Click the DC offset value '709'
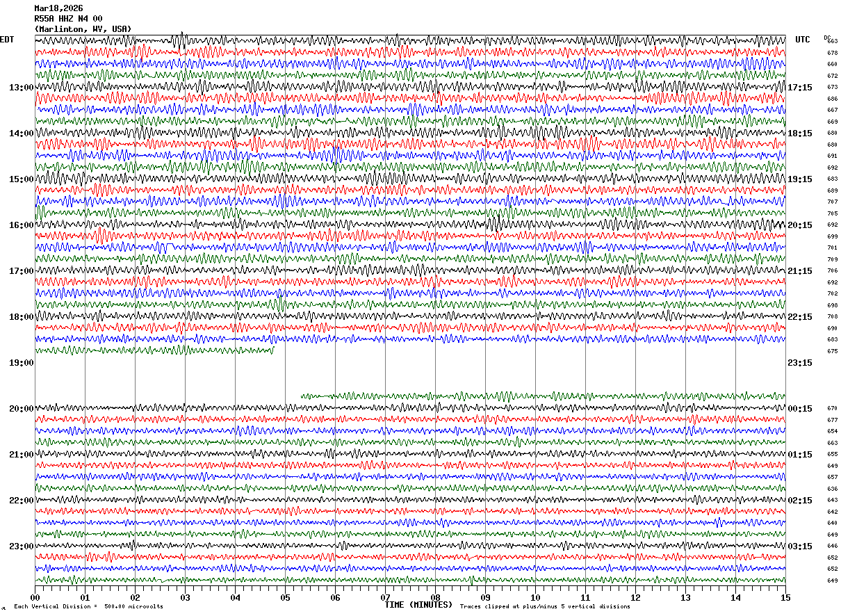This screenshot has width=841, height=616. point(832,259)
